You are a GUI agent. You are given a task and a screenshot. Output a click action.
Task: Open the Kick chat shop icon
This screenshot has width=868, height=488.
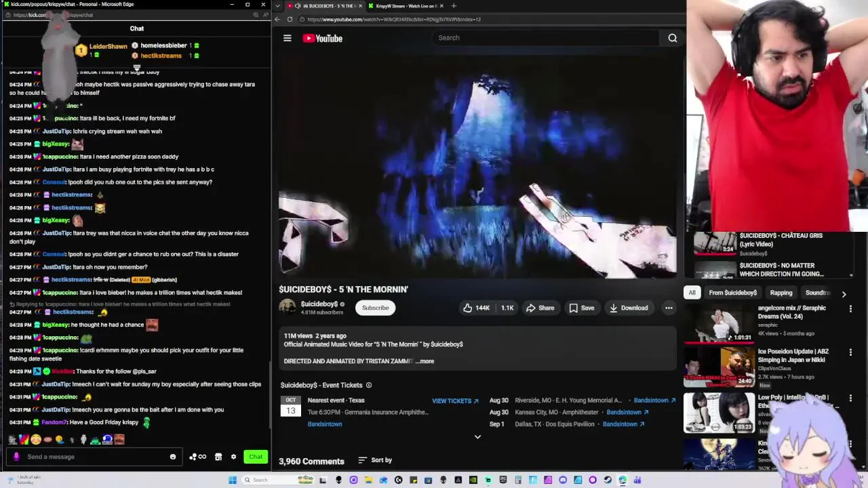pyautogui.click(x=218, y=457)
